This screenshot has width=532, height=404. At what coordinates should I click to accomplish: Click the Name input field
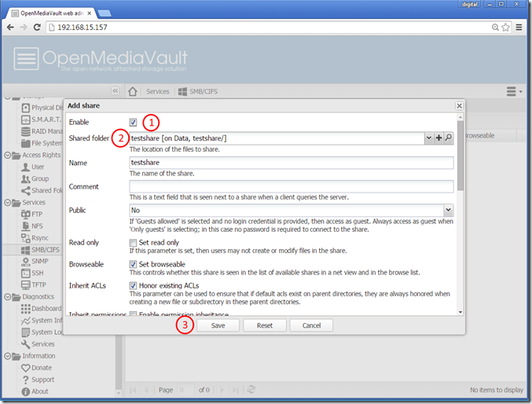pyautogui.click(x=291, y=163)
